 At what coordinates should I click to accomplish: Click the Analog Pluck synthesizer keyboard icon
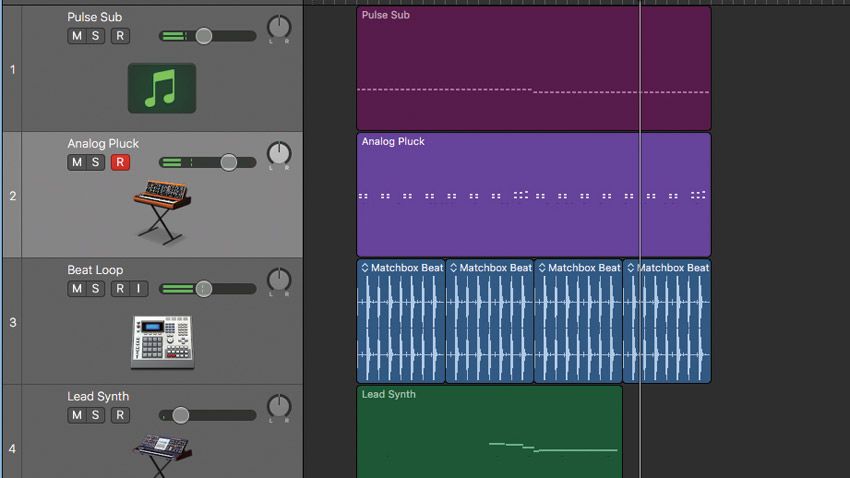point(162,211)
